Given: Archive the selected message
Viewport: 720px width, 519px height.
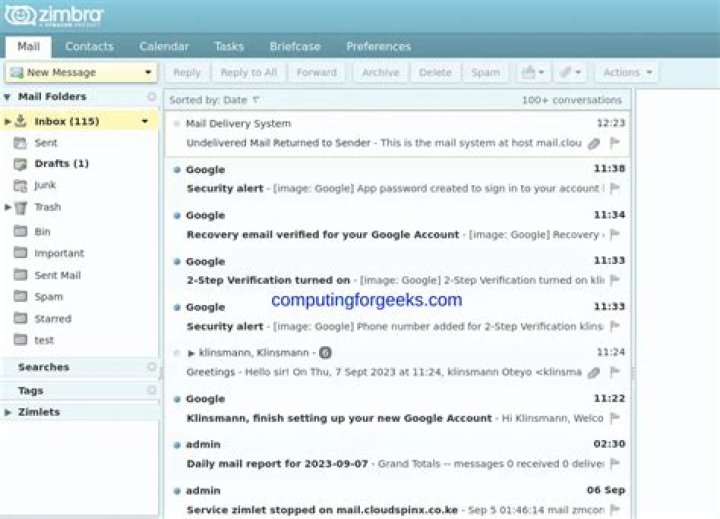Looking at the screenshot, I should tap(380, 73).
